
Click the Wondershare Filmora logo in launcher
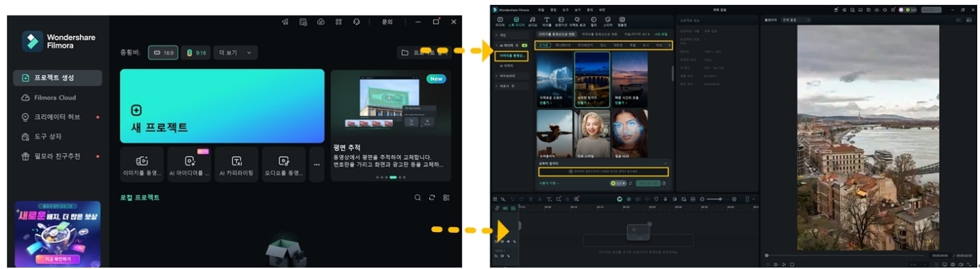[x=59, y=41]
